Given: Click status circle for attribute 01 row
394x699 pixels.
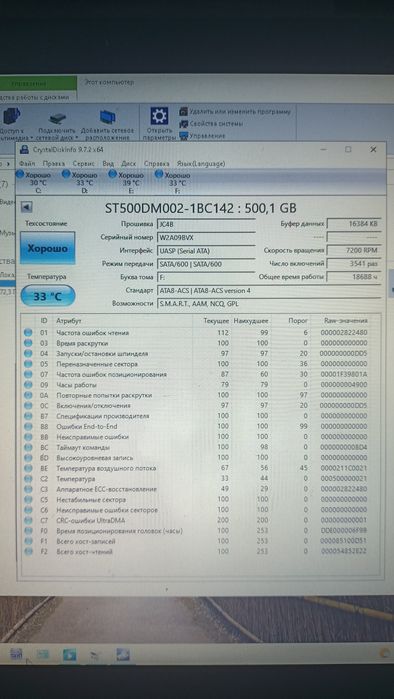Looking at the screenshot, I should point(29,333).
